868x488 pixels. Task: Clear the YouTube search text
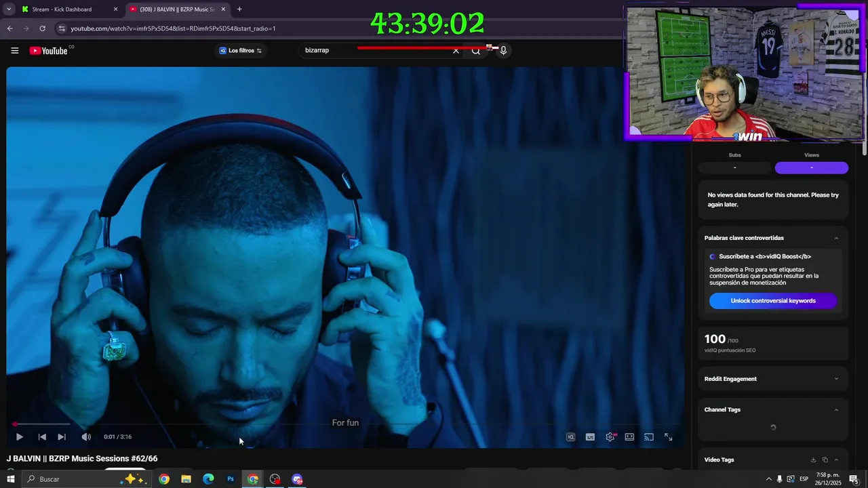click(456, 50)
